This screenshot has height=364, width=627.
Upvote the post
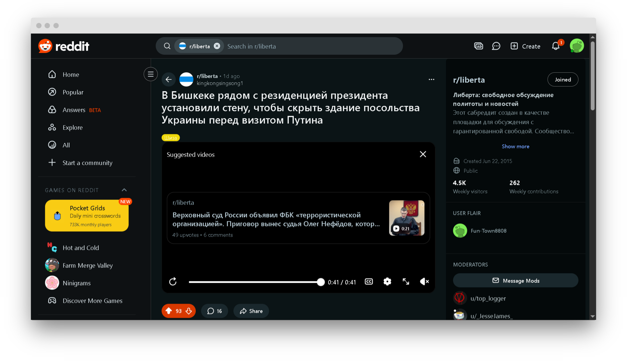(x=169, y=311)
